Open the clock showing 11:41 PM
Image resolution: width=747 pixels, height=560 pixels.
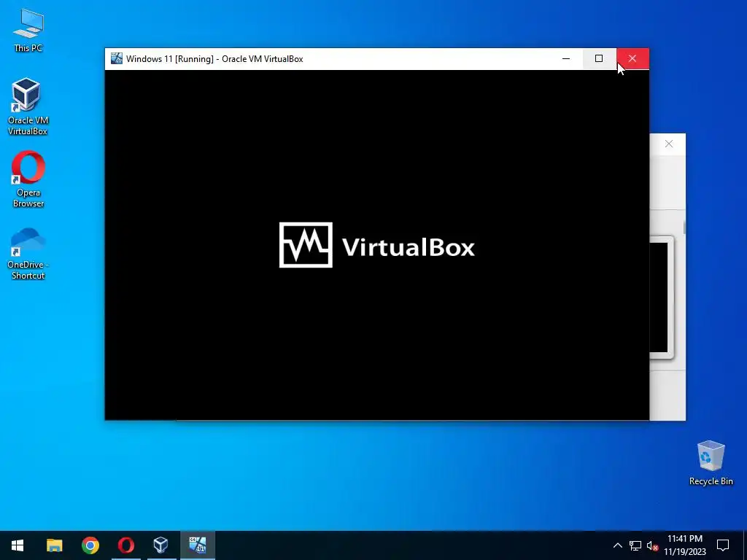(684, 545)
